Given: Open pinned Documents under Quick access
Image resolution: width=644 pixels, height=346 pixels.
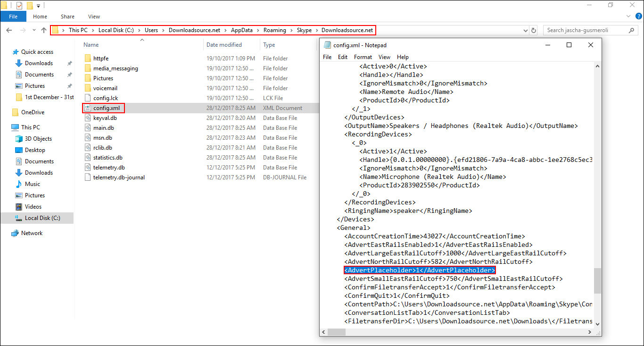Looking at the screenshot, I should click(39, 75).
